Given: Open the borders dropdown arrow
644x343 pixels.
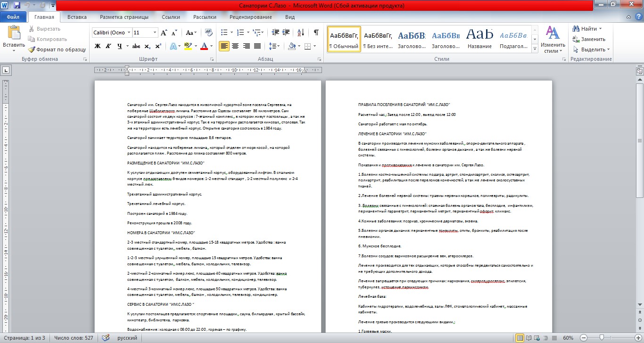Looking at the screenshot, I should [314, 46].
